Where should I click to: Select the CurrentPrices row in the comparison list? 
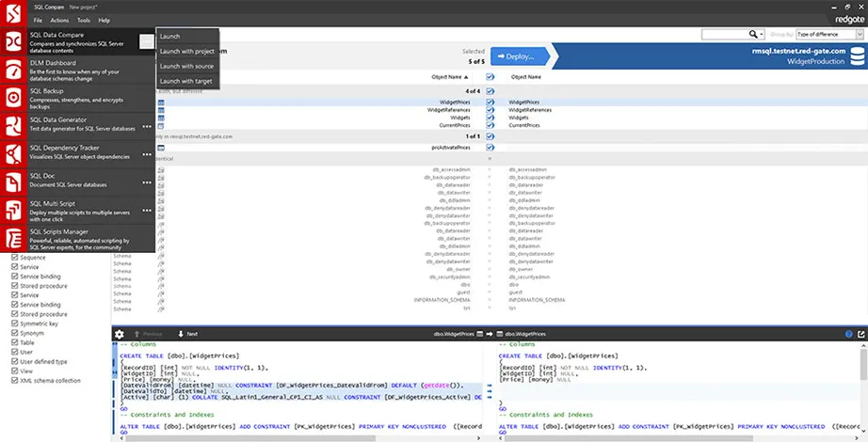pos(455,125)
